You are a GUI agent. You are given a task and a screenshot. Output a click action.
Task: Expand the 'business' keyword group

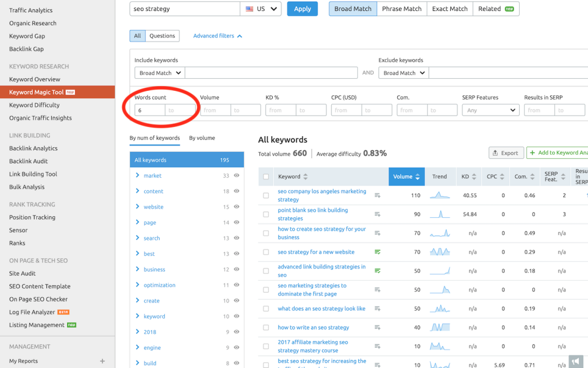coord(137,269)
